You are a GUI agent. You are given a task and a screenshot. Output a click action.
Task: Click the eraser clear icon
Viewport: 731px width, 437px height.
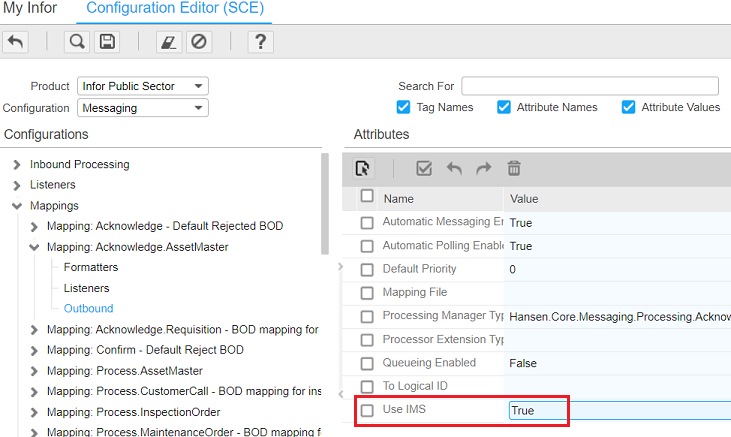(x=167, y=42)
